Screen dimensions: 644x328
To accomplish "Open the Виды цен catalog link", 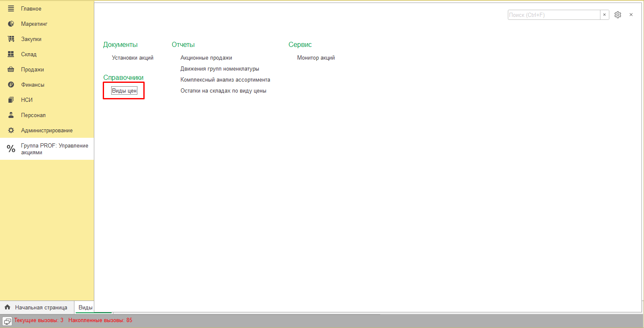I will coord(124,91).
